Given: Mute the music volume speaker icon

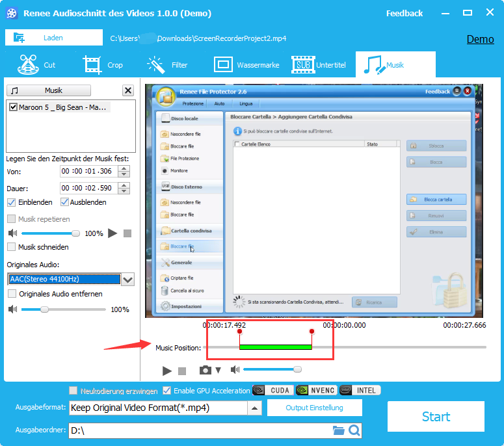Looking at the screenshot, I should [12, 233].
